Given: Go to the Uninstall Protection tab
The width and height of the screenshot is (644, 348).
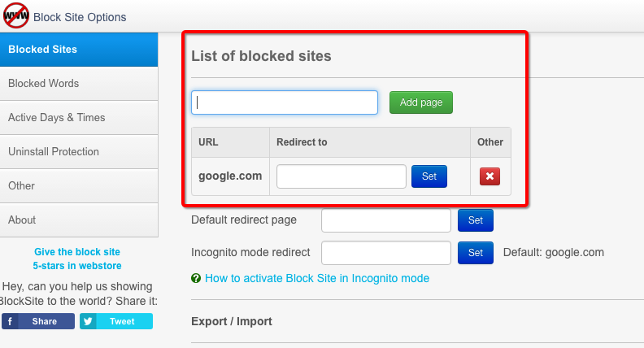Looking at the screenshot, I should 79,151.
